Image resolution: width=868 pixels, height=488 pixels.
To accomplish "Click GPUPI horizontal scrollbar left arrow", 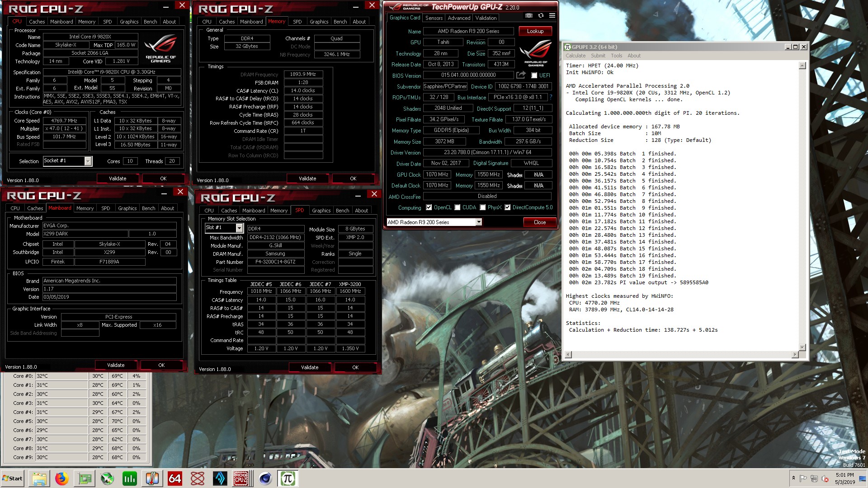I will tap(569, 355).
